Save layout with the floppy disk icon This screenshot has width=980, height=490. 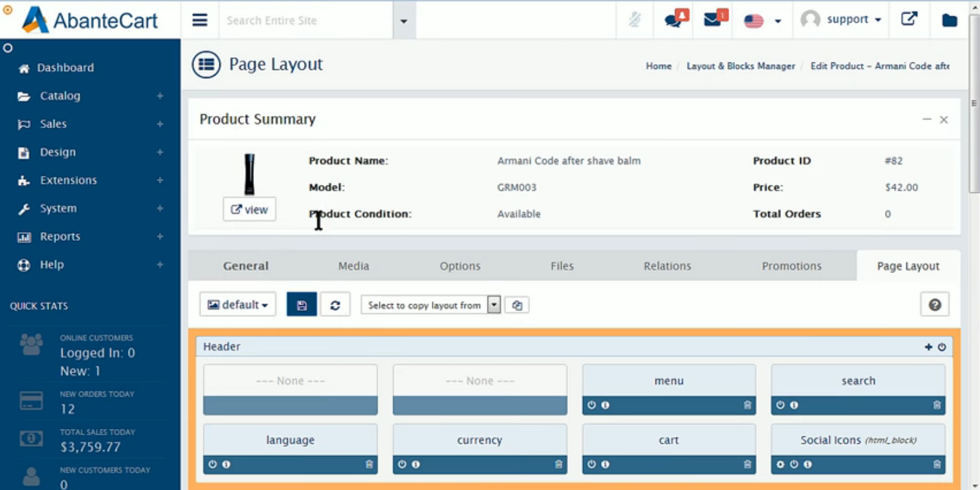click(x=302, y=305)
